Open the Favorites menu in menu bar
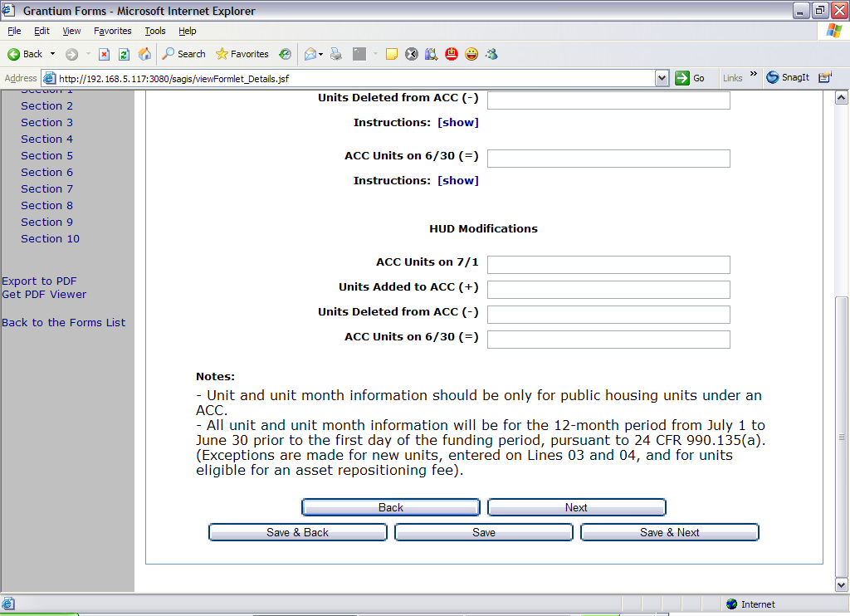This screenshot has height=616, width=850. click(113, 31)
